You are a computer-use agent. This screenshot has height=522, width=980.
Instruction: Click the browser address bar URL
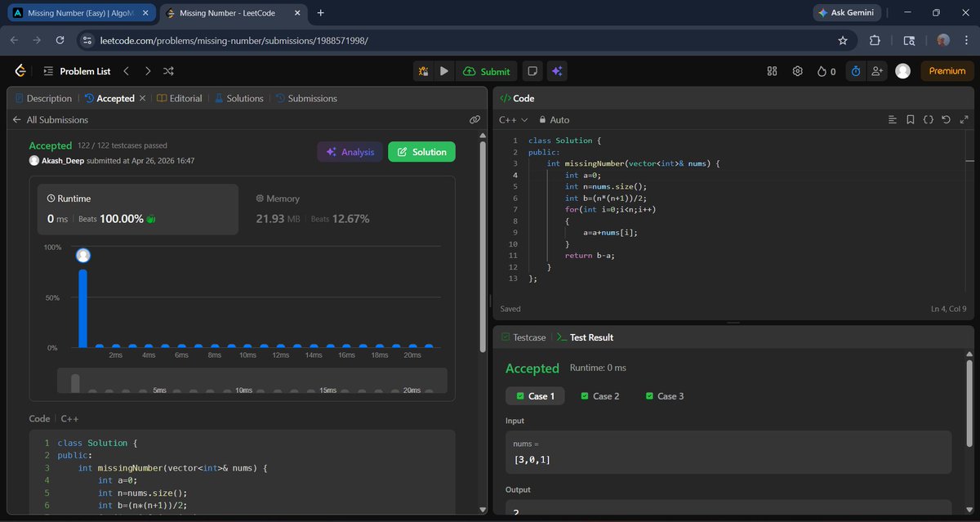coord(234,40)
